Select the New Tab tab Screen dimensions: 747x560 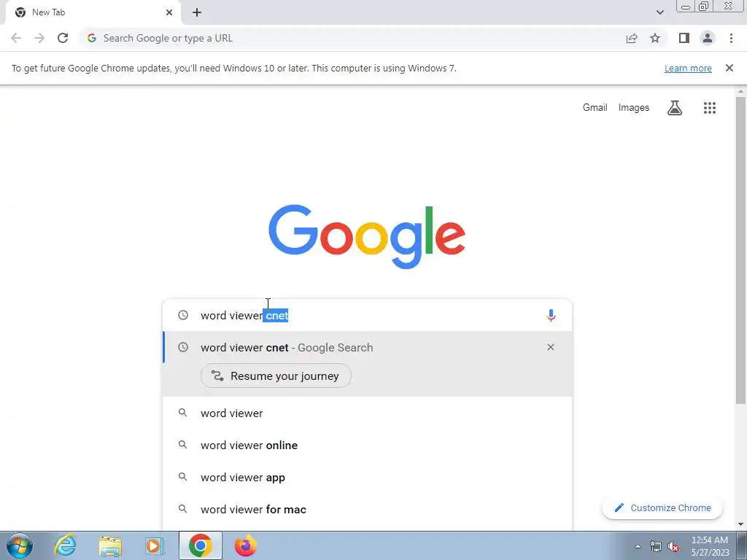[x=93, y=12]
